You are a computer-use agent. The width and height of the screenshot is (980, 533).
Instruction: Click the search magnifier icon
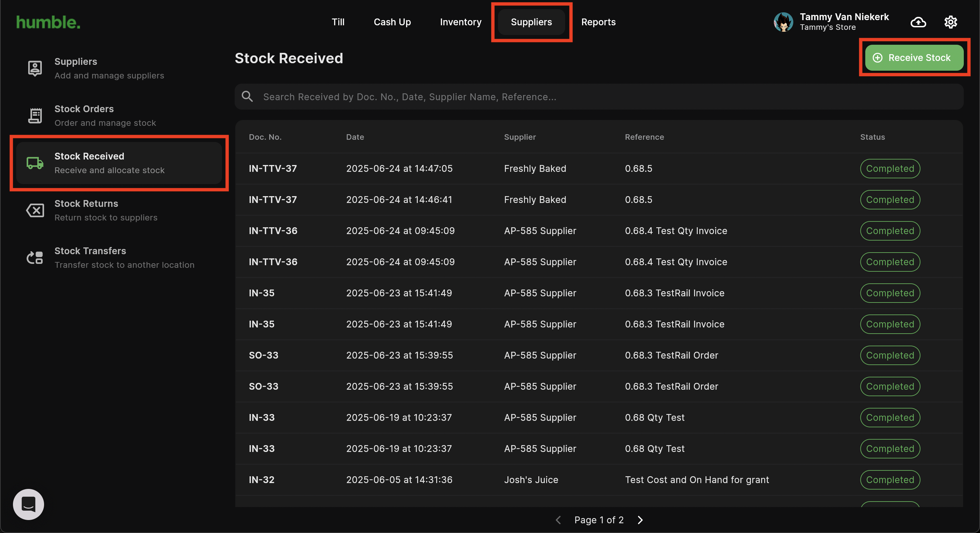247,97
